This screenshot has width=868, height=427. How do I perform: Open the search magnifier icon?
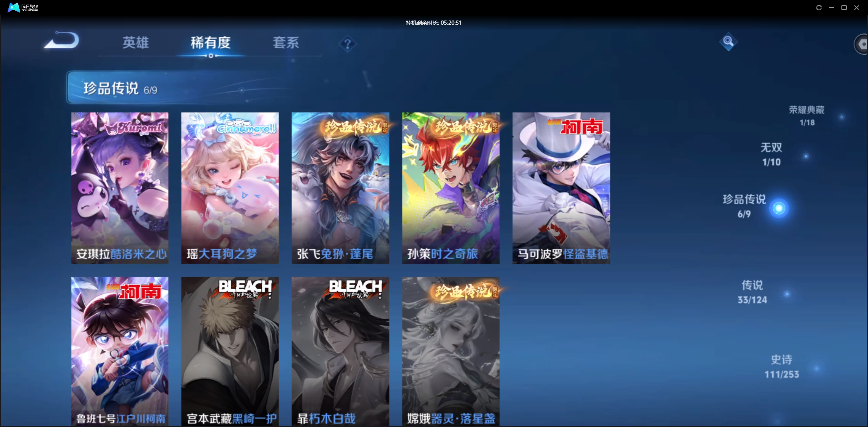coord(728,41)
